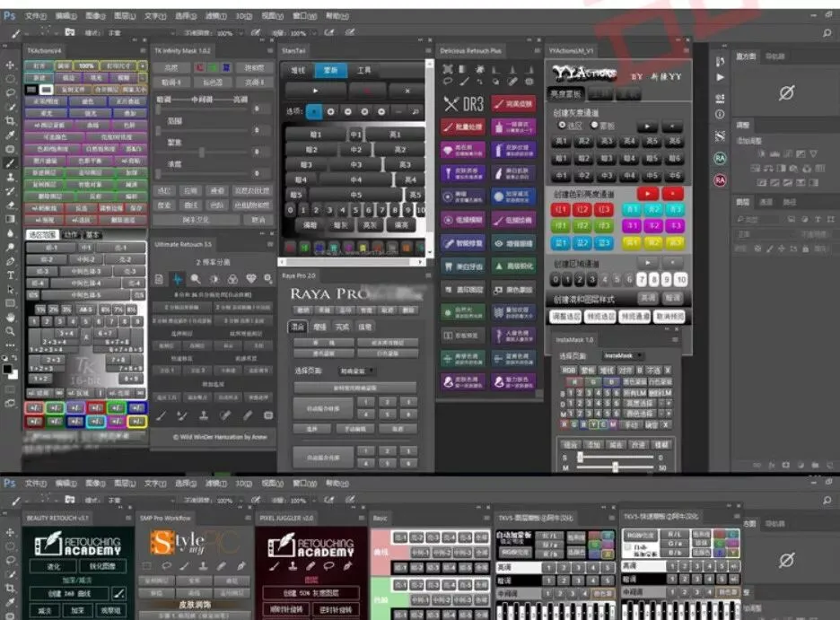Click layer search field in layers panel

pyautogui.click(x=757, y=219)
